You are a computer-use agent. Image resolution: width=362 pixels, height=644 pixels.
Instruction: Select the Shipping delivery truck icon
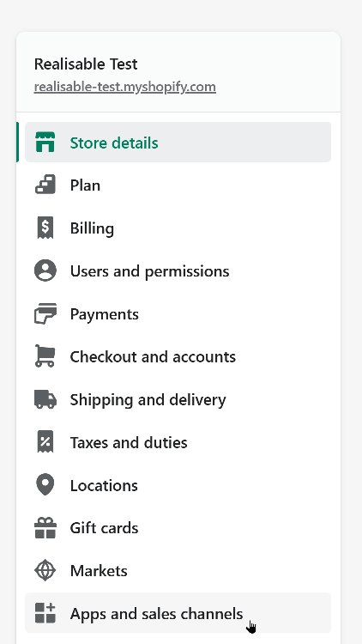point(45,399)
